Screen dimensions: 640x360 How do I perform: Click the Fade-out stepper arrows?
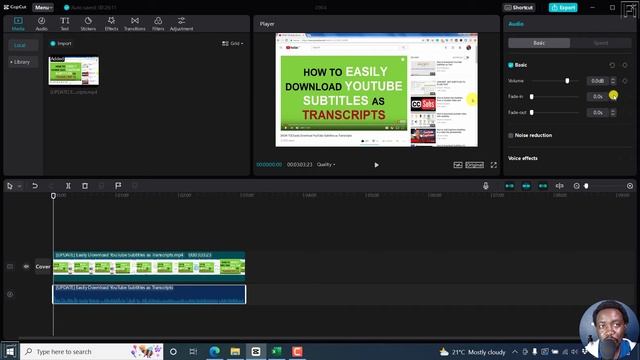pyautogui.click(x=613, y=112)
